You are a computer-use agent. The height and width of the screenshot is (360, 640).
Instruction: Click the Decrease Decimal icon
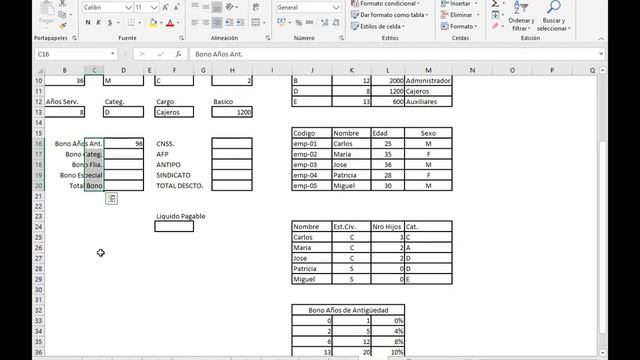pyautogui.click(x=336, y=23)
